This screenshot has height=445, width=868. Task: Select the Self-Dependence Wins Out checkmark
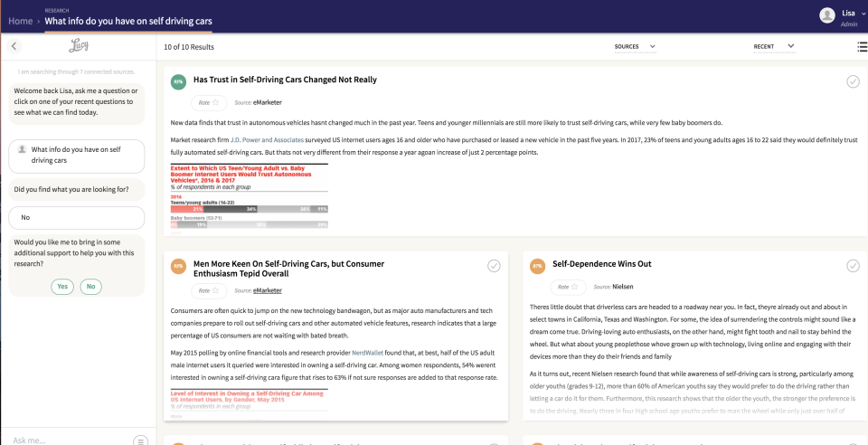click(853, 266)
